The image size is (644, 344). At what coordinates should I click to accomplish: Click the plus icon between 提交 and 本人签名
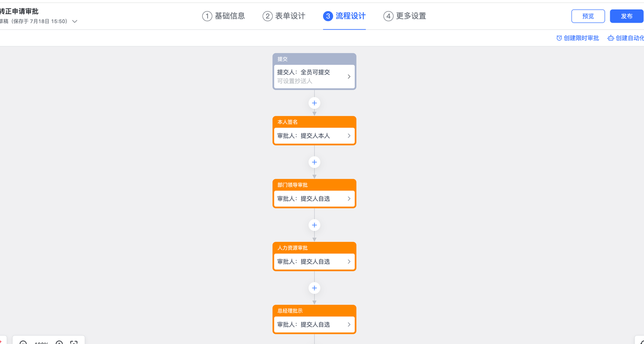pos(314,103)
